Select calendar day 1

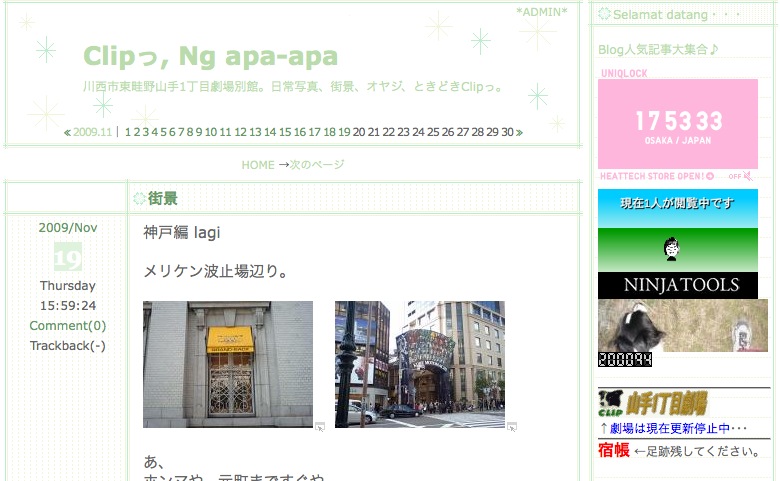pyautogui.click(x=128, y=132)
